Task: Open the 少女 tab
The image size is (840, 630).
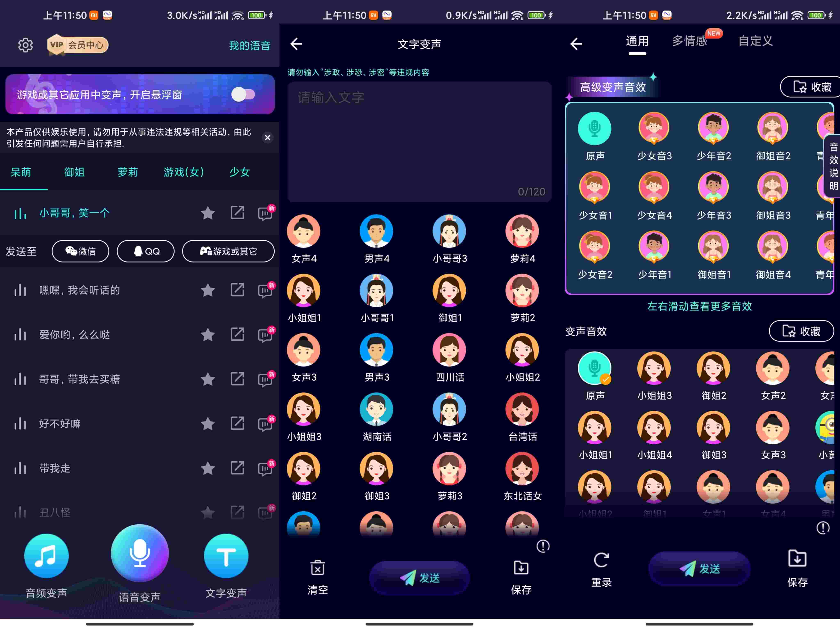Action: point(240,172)
